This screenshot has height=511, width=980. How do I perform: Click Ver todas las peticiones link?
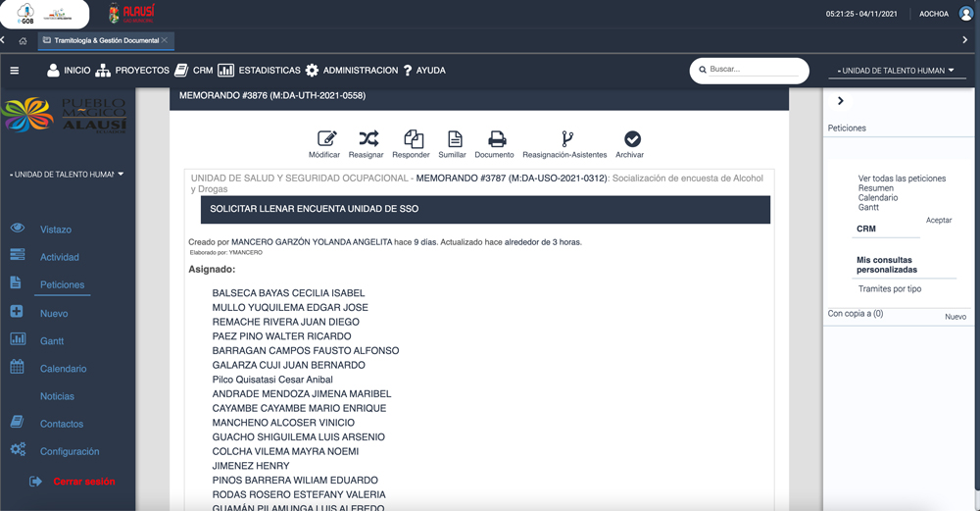[902, 179]
